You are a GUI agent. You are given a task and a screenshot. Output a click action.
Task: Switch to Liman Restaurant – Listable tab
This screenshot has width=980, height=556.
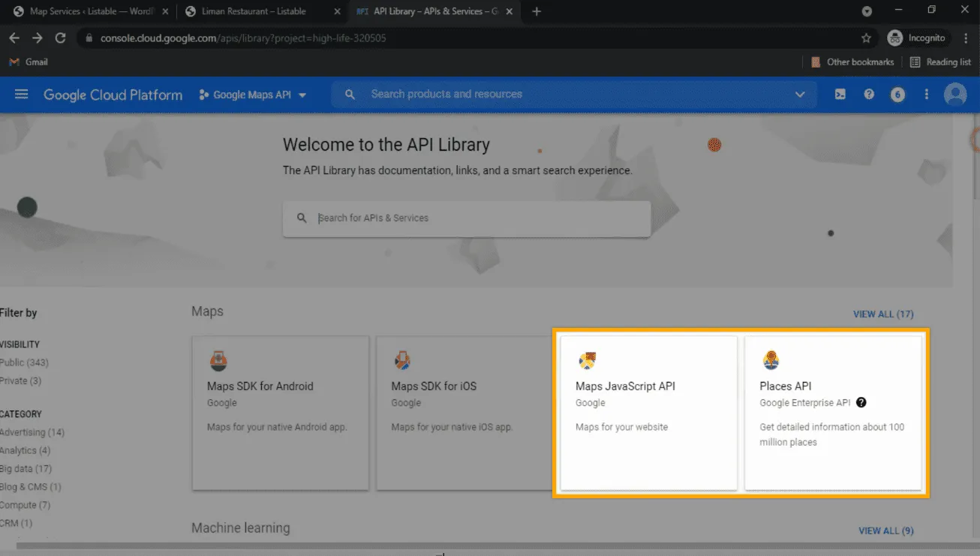click(x=254, y=11)
